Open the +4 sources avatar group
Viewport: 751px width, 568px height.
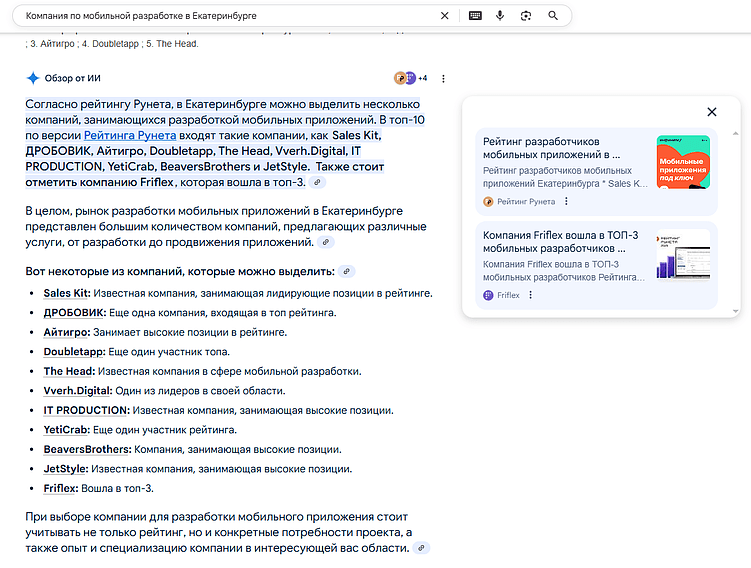click(x=410, y=78)
